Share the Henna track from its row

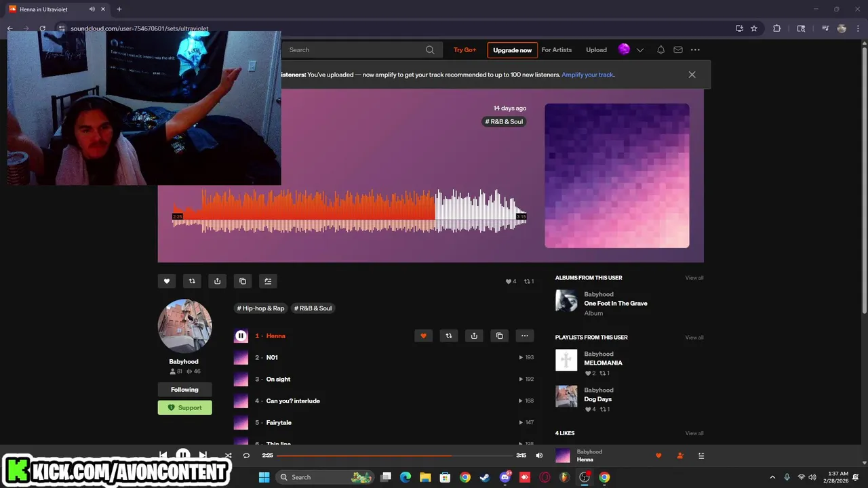474,335
